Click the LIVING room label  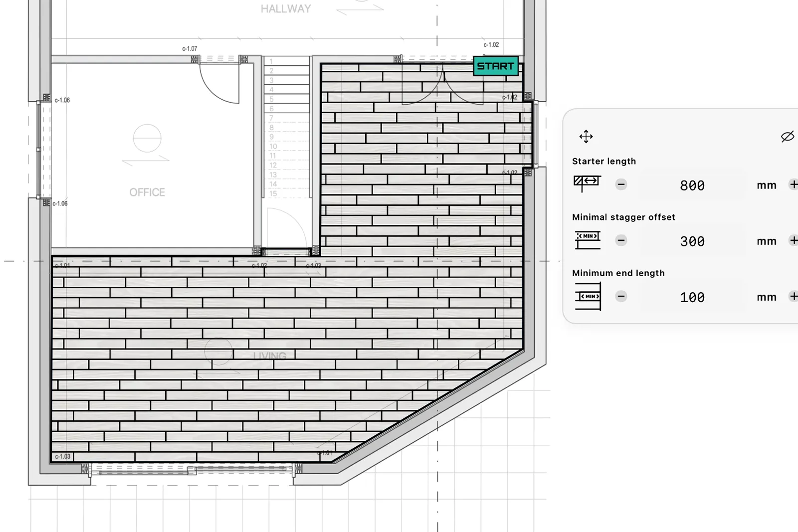(269, 355)
